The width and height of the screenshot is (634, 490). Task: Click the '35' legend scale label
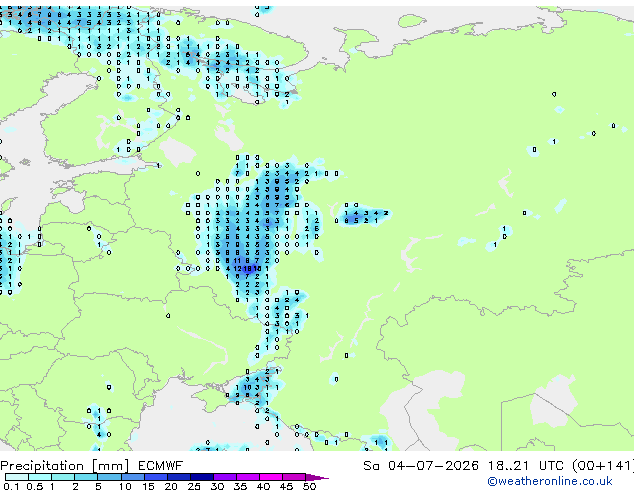240,486
